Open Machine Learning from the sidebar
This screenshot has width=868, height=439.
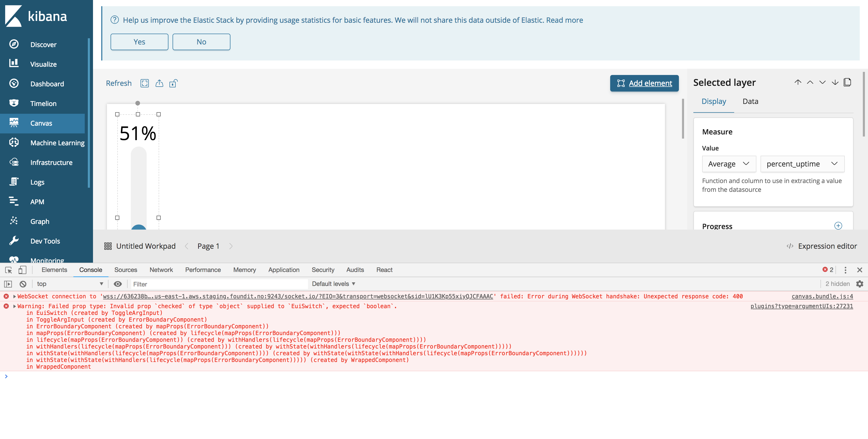pos(57,143)
